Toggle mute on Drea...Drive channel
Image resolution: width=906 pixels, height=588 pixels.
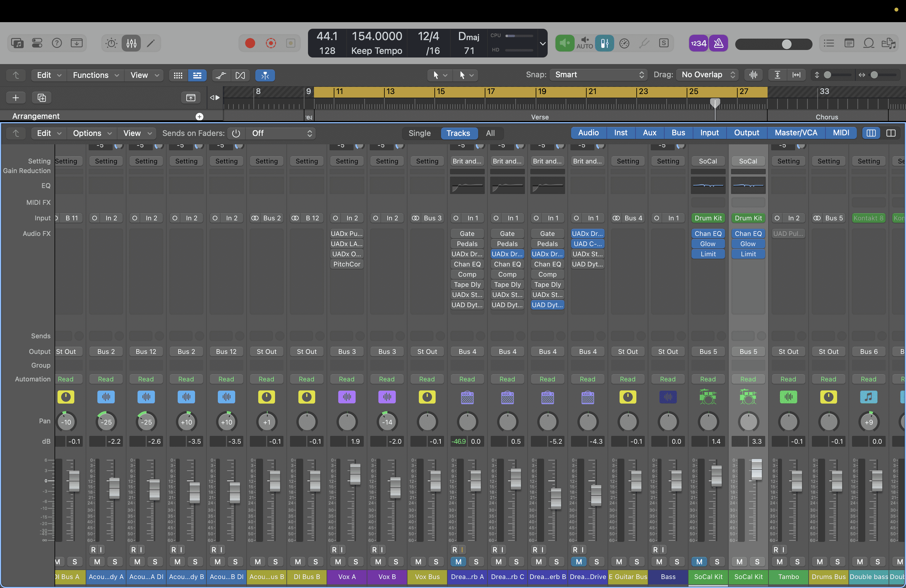tap(579, 562)
